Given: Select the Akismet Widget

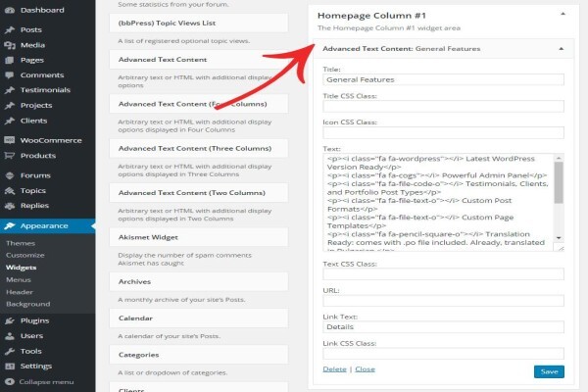Looking at the screenshot, I should click(199, 237).
